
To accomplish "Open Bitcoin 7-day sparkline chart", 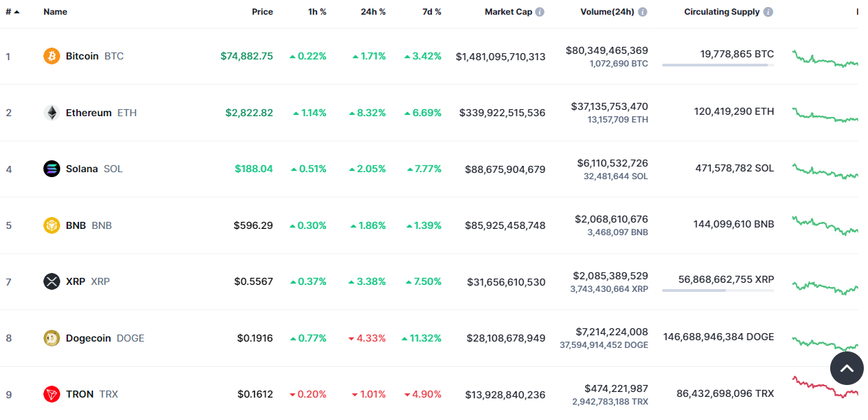I will (825, 58).
